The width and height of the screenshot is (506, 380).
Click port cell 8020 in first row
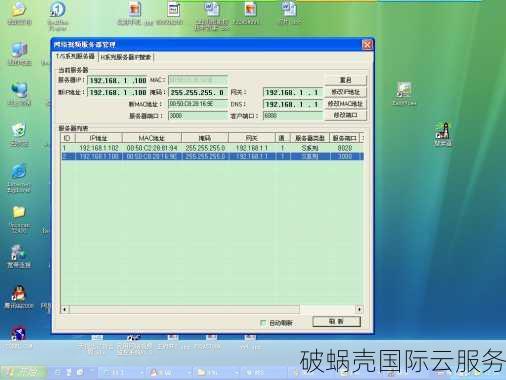(x=345, y=148)
